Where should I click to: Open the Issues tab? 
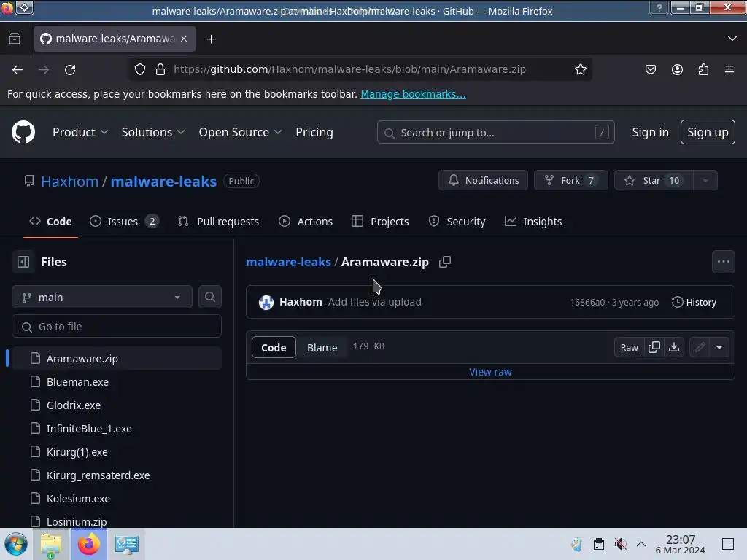[x=124, y=222]
